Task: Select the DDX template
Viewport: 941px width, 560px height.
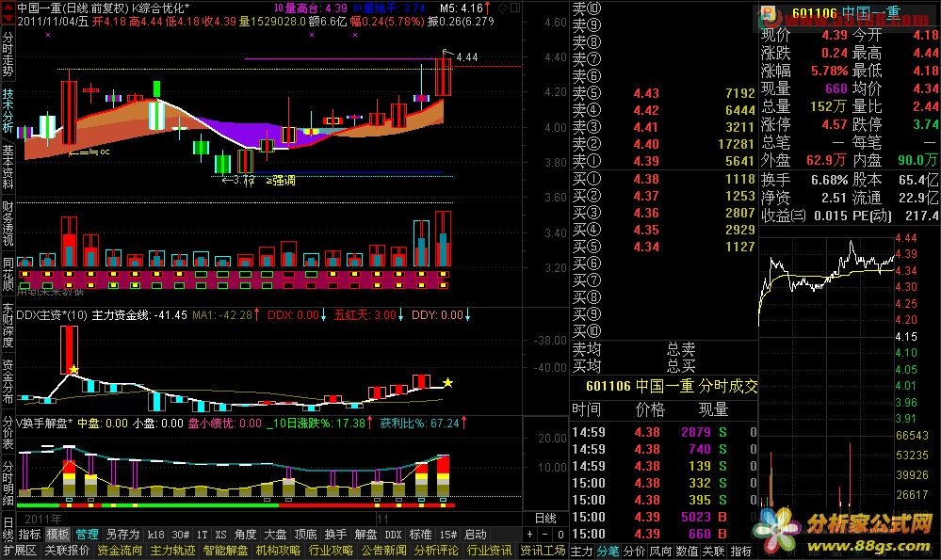Action: tap(393, 535)
